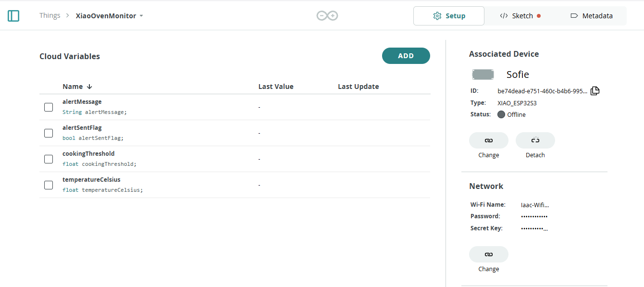Open the Setup tab
Viewport: 644px width, 287px height.
coord(449,16)
